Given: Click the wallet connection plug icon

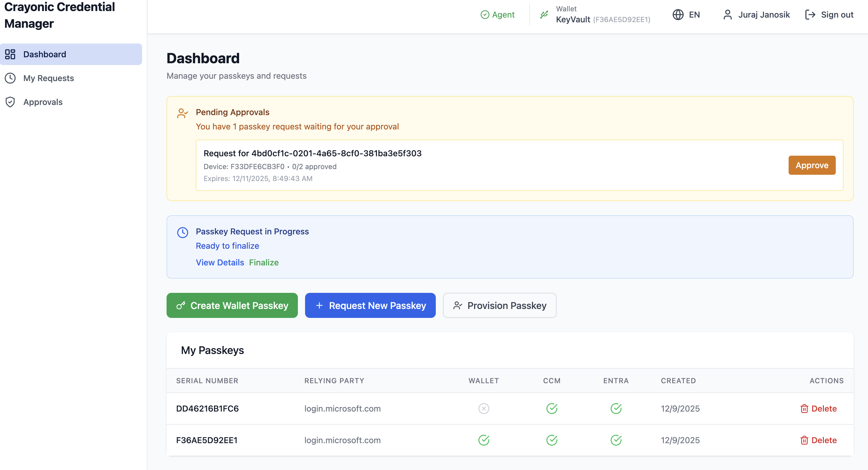Looking at the screenshot, I should [544, 15].
